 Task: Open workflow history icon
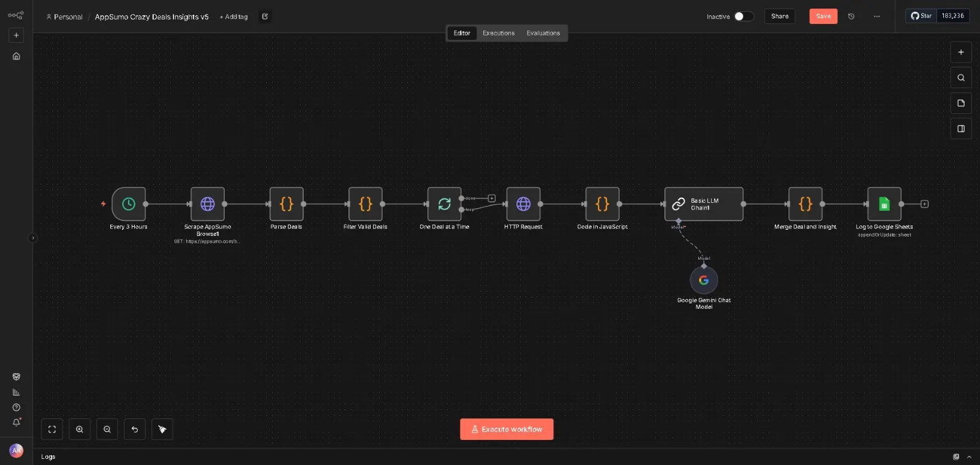851,17
